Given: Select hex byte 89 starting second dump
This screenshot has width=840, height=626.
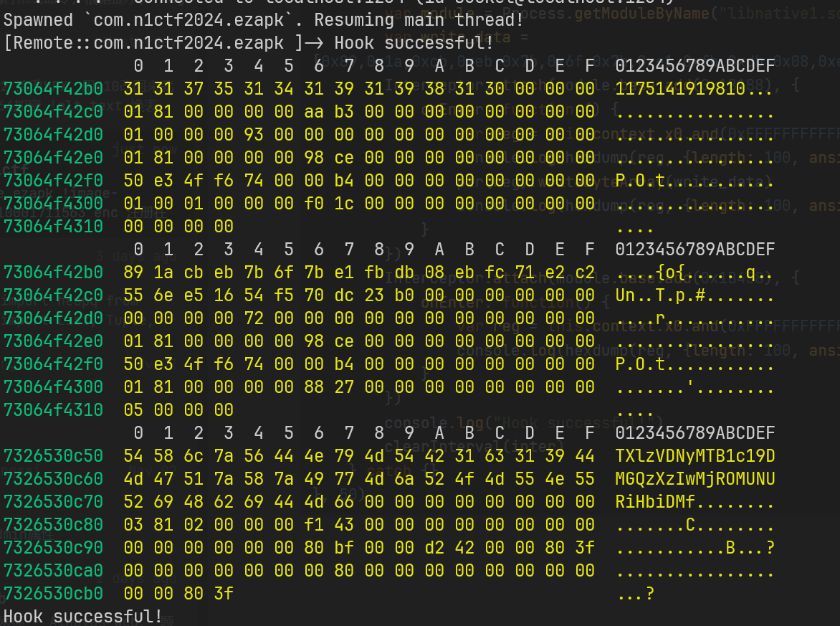Looking at the screenshot, I should point(133,272).
